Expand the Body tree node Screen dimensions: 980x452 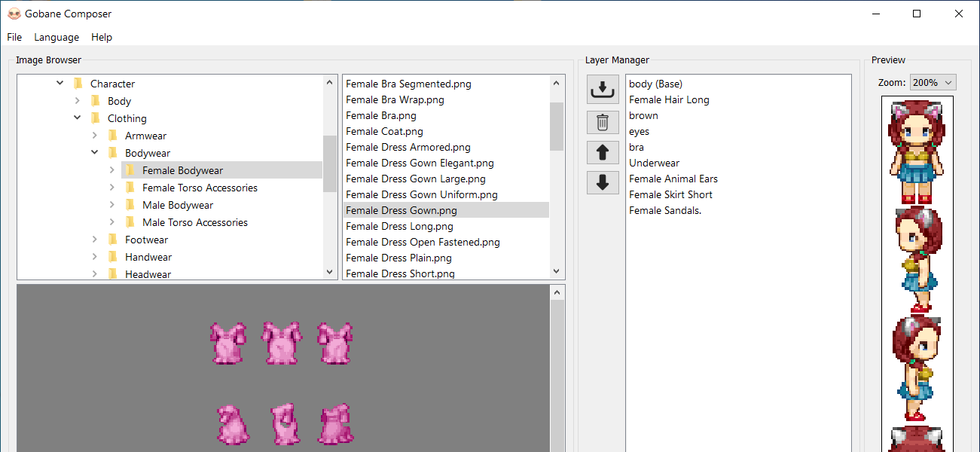tap(78, 101)
